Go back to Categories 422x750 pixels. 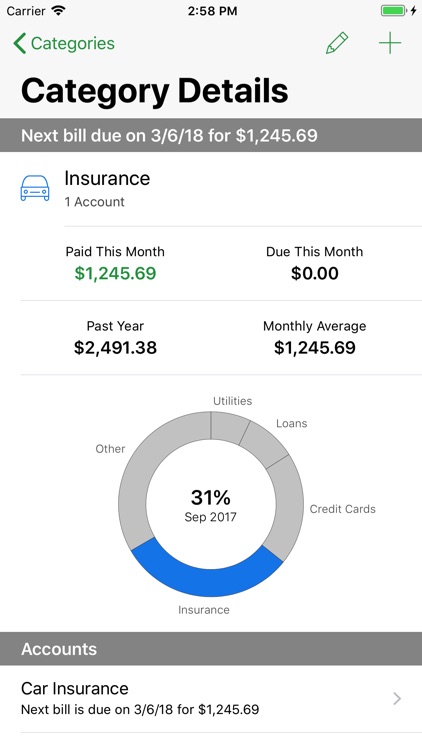pyautogui.click(x=64, y=43)
